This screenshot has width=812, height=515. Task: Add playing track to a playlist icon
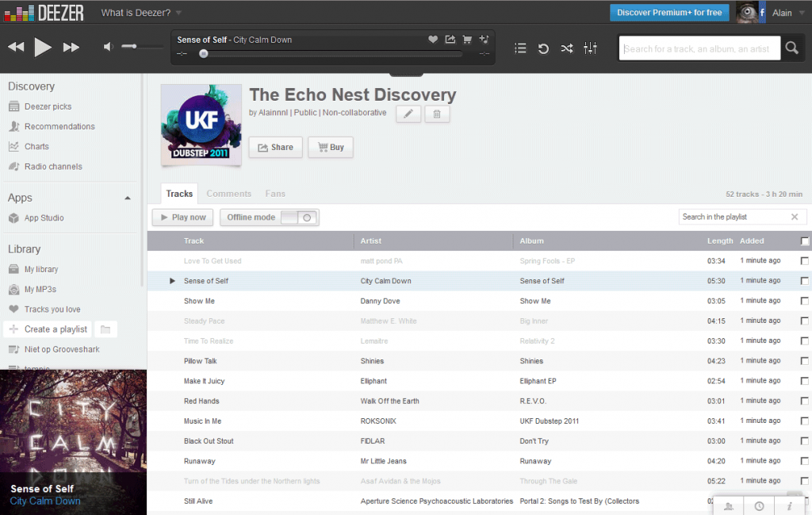tap(485, 38)
